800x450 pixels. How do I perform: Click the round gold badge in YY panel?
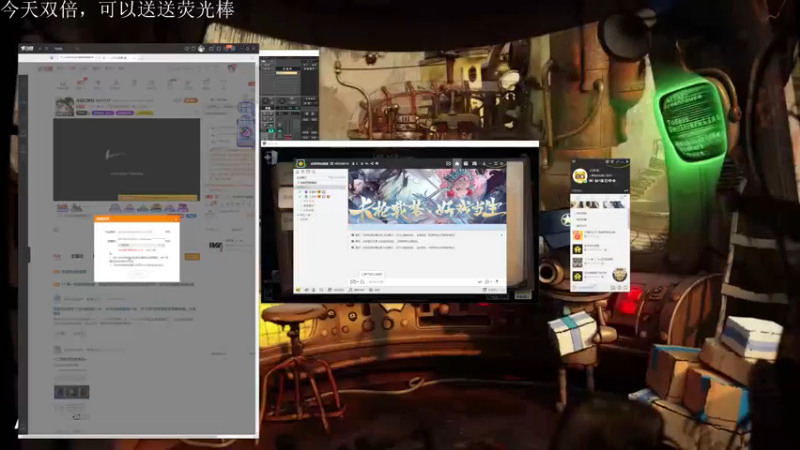coord(619,274)
